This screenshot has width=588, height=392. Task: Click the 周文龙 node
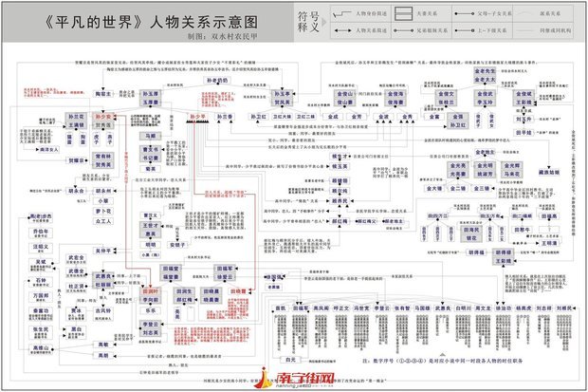(x=483, y=308)
